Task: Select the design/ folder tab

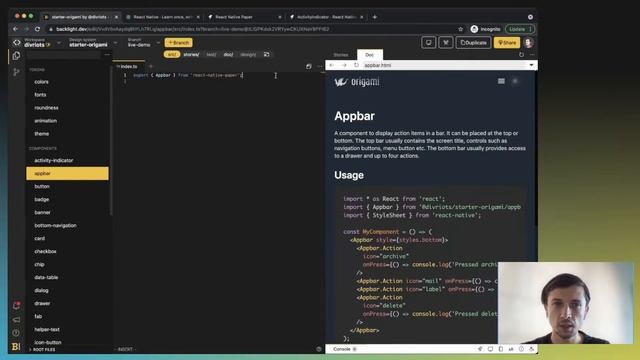Action: pyautogui.click(x=248, y=54)
